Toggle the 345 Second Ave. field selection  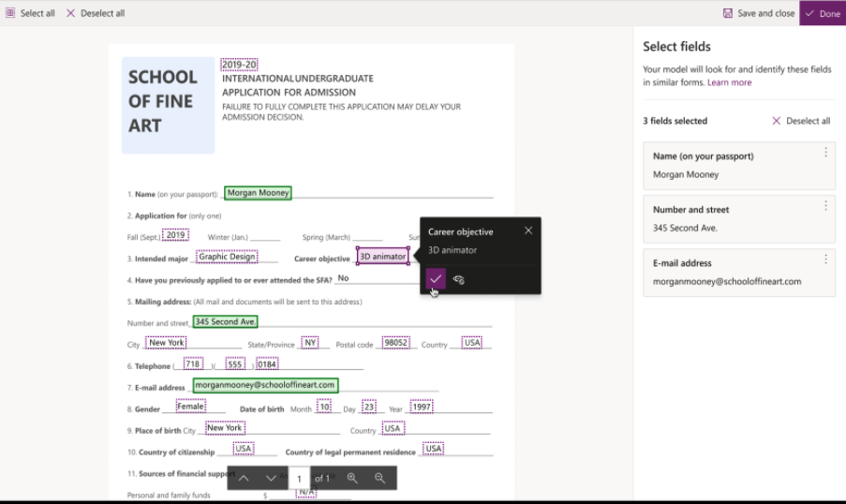225,321
